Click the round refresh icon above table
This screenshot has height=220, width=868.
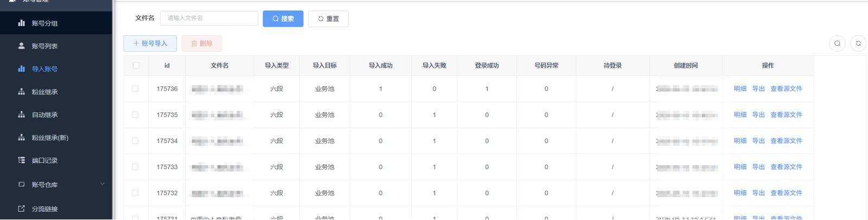click(858, 43)
